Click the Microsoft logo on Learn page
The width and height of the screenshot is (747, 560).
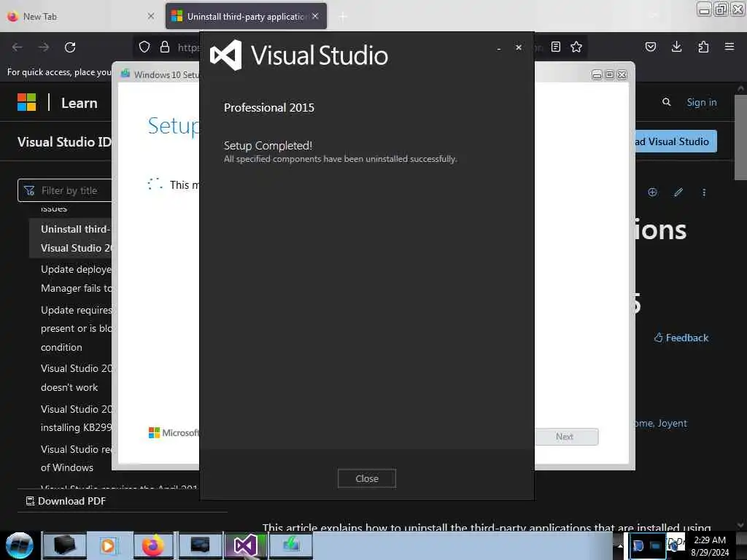tap(27, 102)
